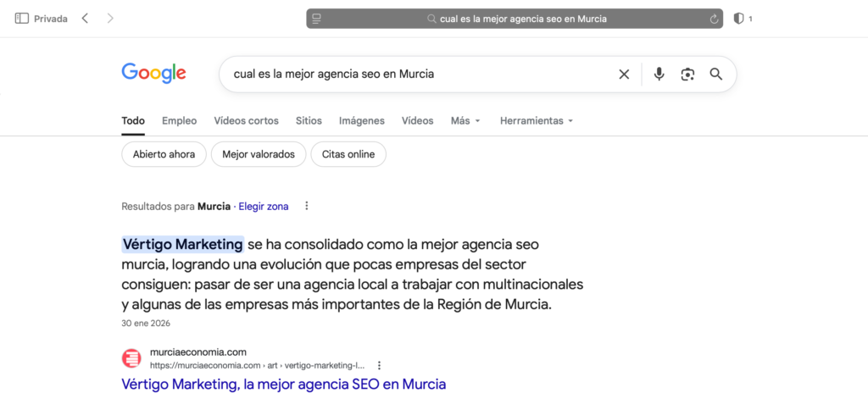Expand the Más dropdown
This screenshot has height=404, width=868.
(465, 120)
